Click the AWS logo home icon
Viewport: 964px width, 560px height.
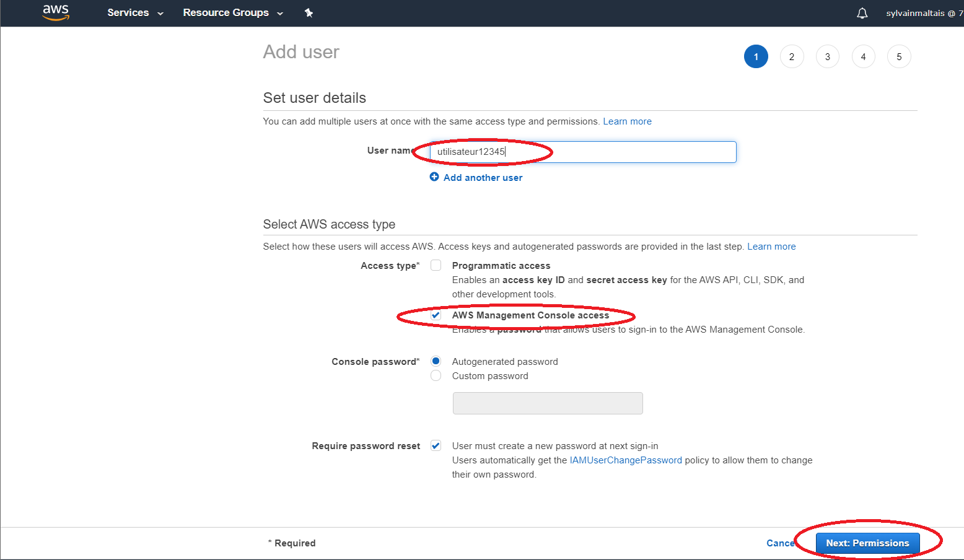[56, 12]
